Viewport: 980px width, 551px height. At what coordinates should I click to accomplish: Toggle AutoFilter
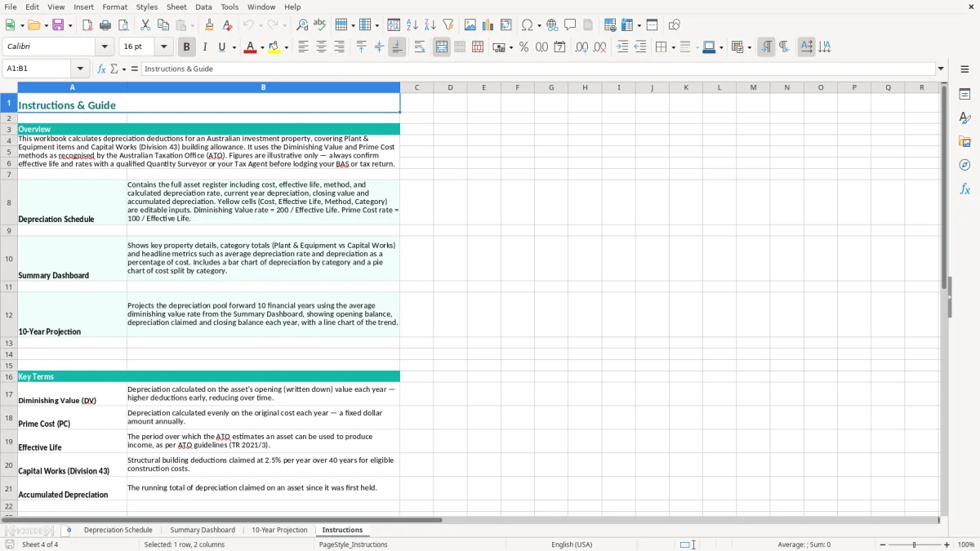448,25
